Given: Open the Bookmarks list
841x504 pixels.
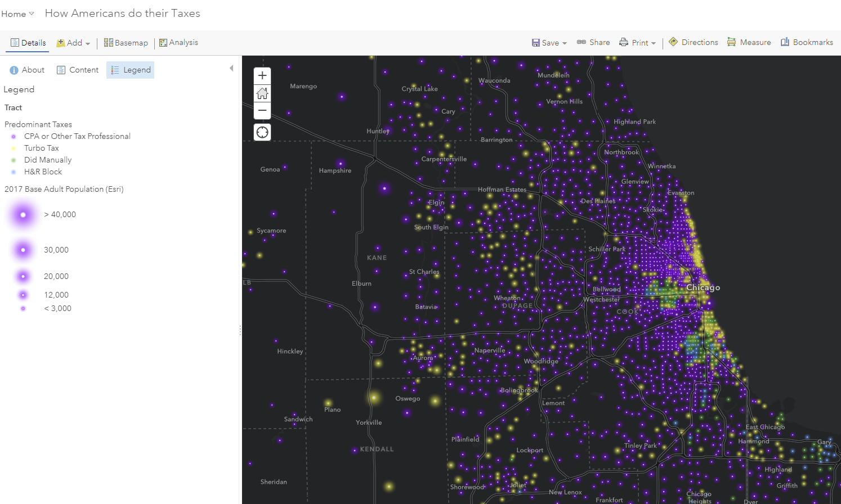Looking at the screenshot, I should pos(807,42).
